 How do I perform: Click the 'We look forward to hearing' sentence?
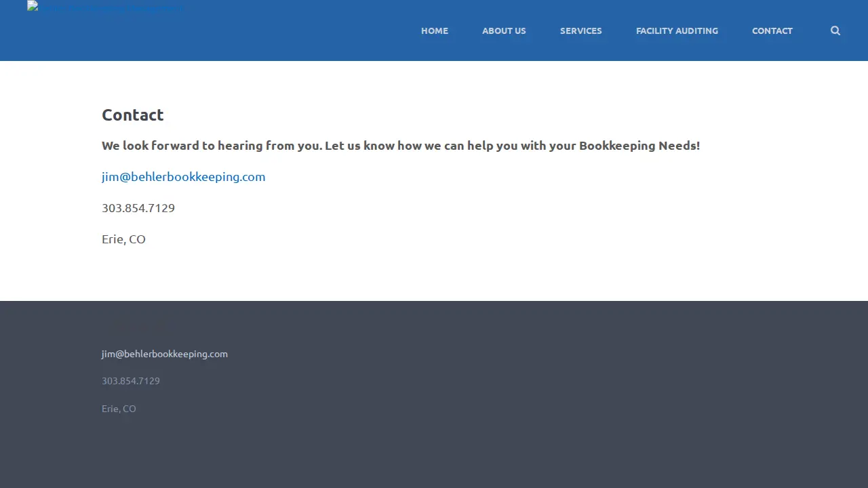(401, 146)
